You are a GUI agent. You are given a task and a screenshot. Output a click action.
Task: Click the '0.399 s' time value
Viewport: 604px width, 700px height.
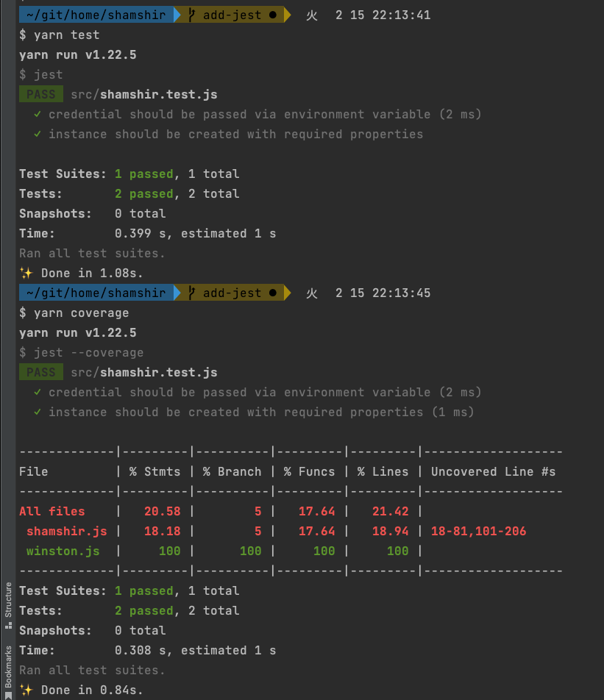pyautogui.click(x=140, y=234)
